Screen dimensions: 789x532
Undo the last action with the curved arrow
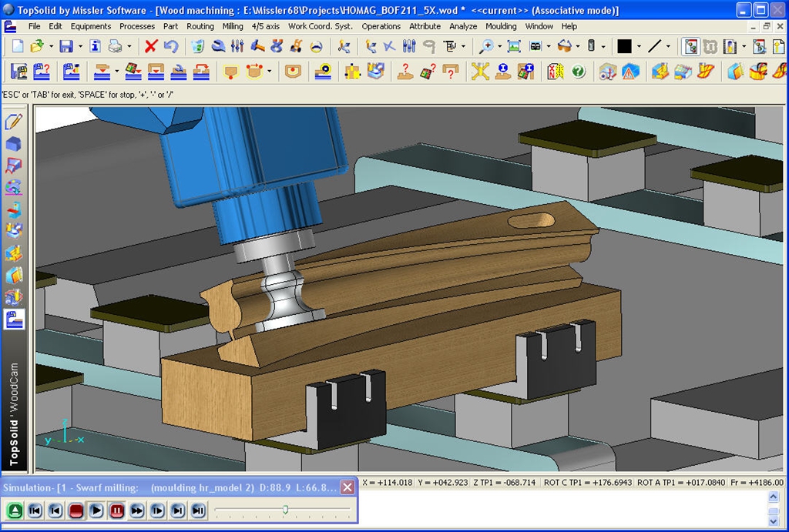[171, 47]
